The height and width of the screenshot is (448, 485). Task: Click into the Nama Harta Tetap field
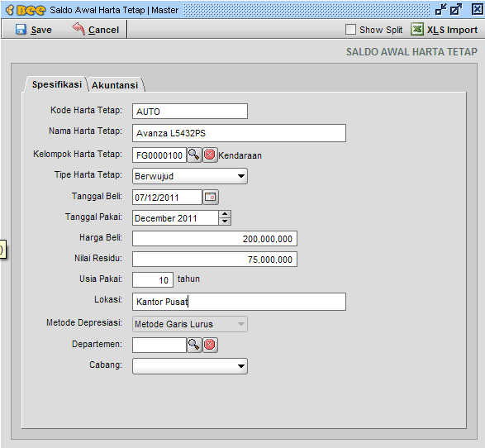[239, 133]
